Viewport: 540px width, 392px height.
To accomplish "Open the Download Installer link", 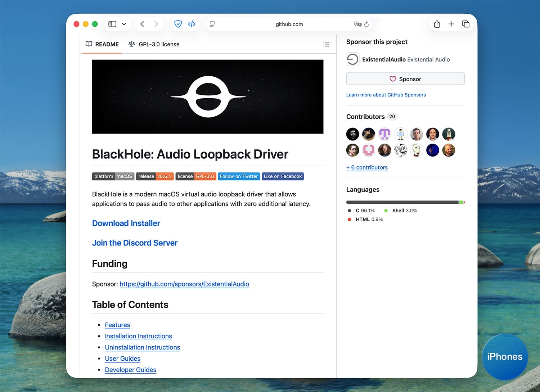I will tap(126, 223).
